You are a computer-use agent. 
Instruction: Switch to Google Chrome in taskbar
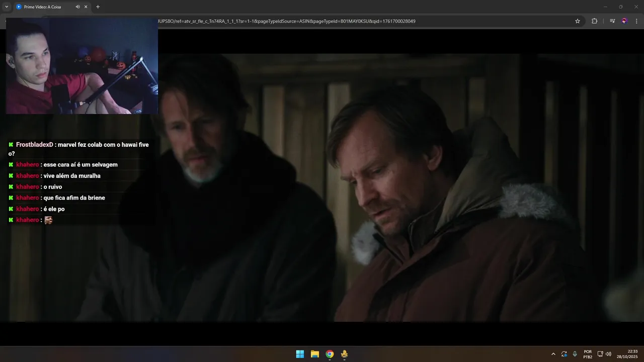pyautogui.click(x=330, y=354)
